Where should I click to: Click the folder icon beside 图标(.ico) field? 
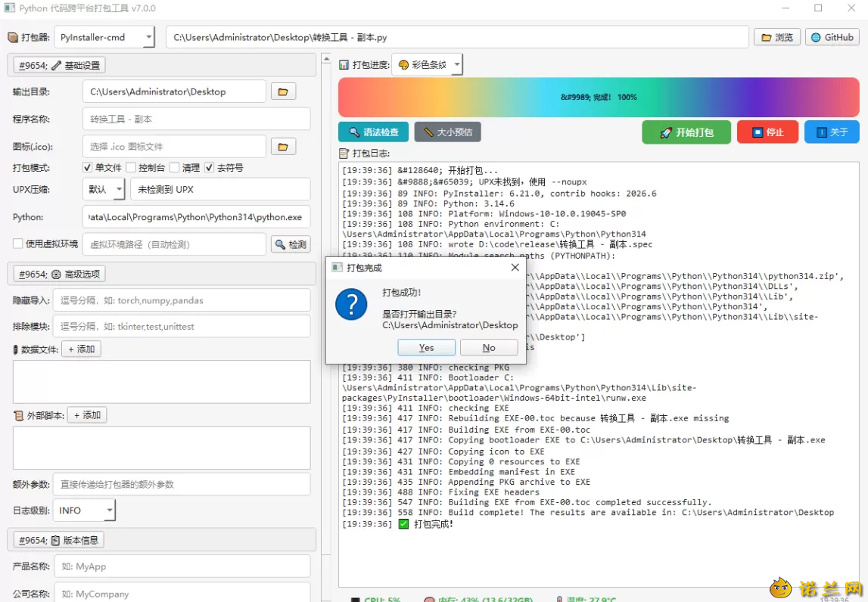point(283,147)
